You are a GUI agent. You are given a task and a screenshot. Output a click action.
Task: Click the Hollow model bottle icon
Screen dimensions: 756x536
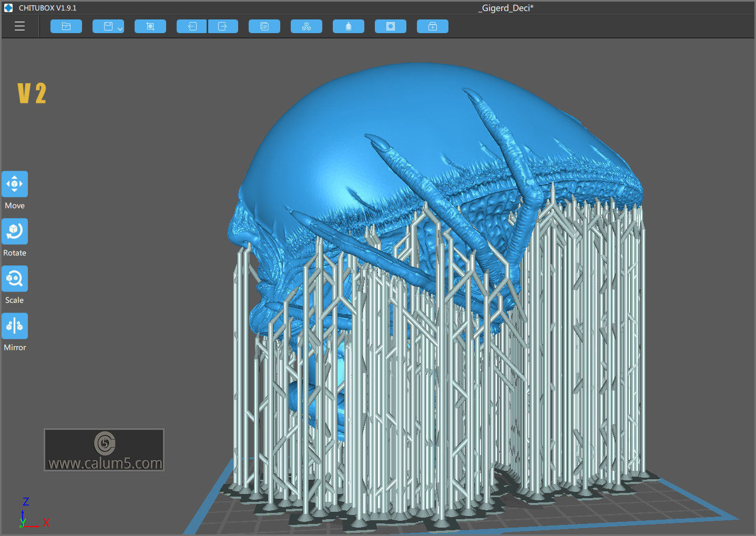349,26
